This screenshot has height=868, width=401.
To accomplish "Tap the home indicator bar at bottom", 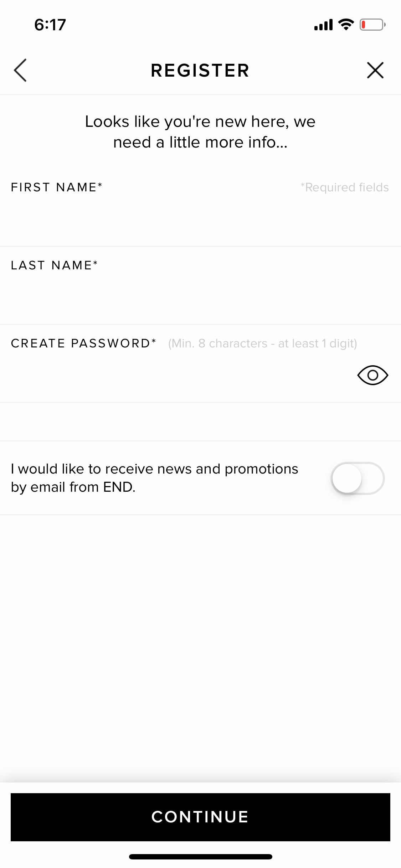I will pyautogui.click(x=200, y=857).
